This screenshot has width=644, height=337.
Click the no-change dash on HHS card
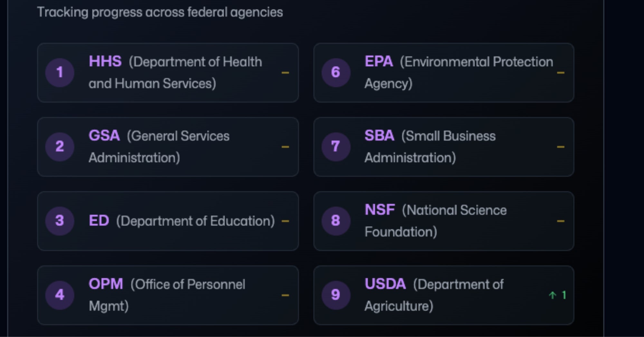[285, 73]
